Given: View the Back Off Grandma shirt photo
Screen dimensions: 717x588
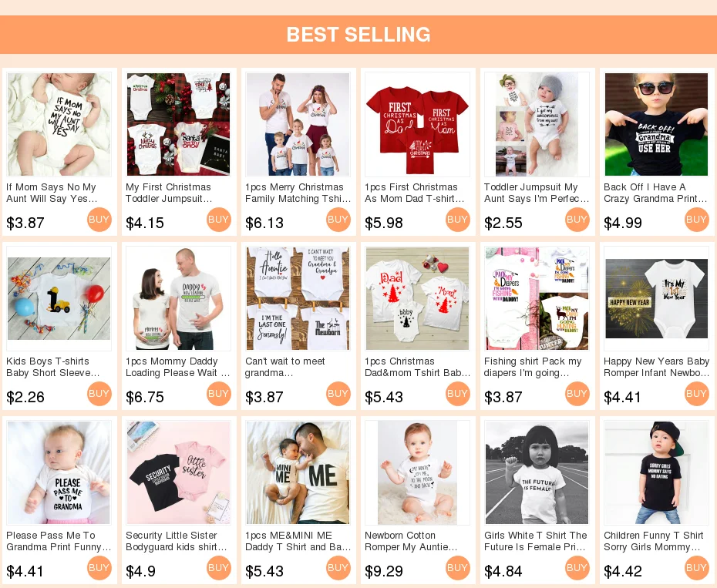Looking at the screenshot, I should (x=656, y=124).
